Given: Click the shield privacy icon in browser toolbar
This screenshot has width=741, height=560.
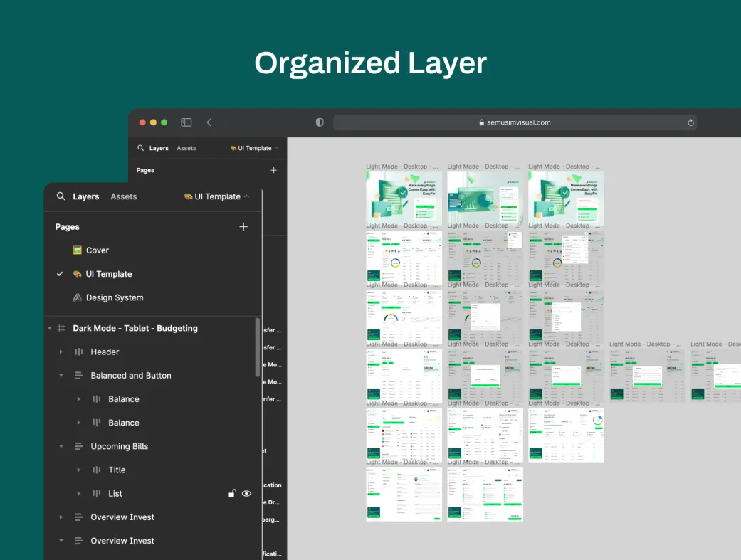Looking at the screenshot, I should point(320,122).
